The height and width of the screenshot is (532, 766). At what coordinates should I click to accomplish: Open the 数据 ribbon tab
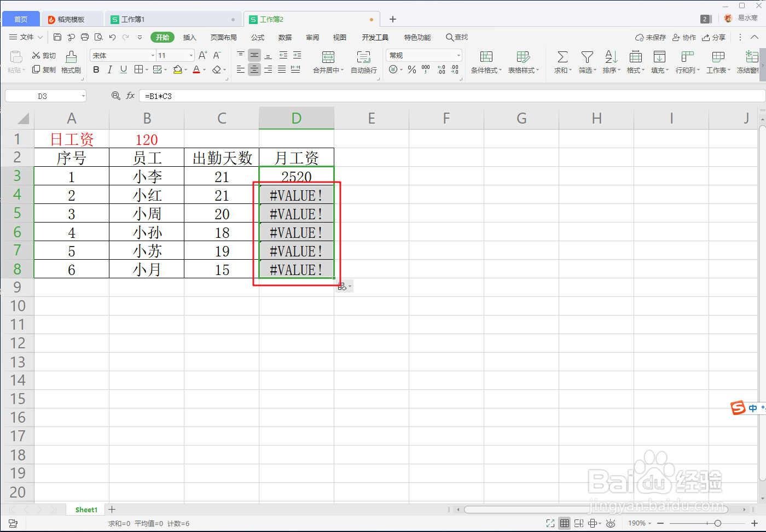pyautogui.click(x=285, y=37)
